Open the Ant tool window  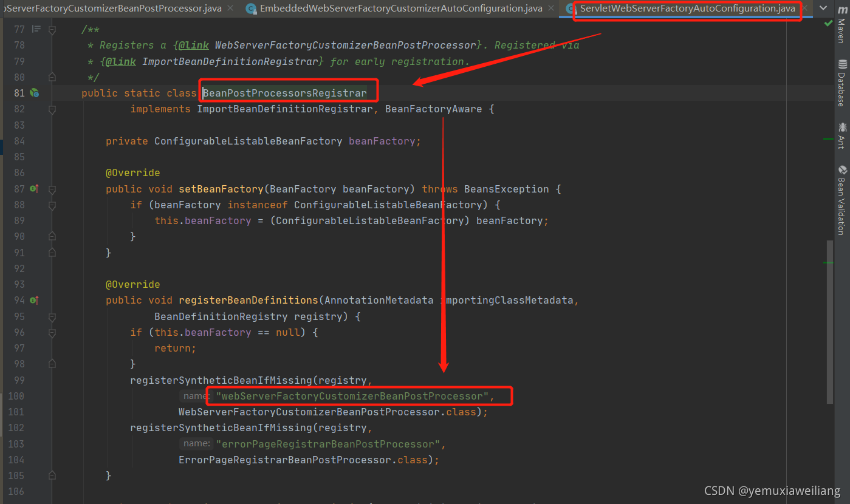842,135
